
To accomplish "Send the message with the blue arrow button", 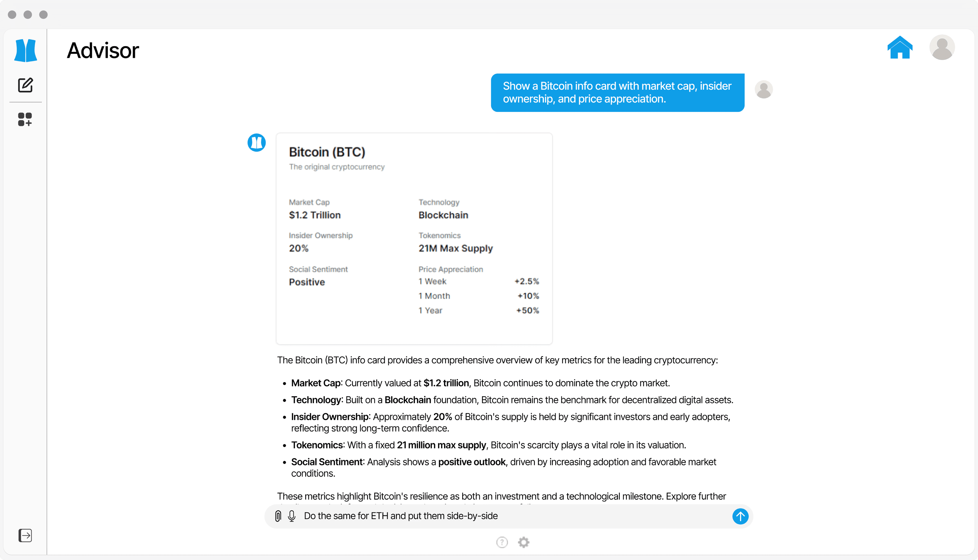I will point(740,516).
